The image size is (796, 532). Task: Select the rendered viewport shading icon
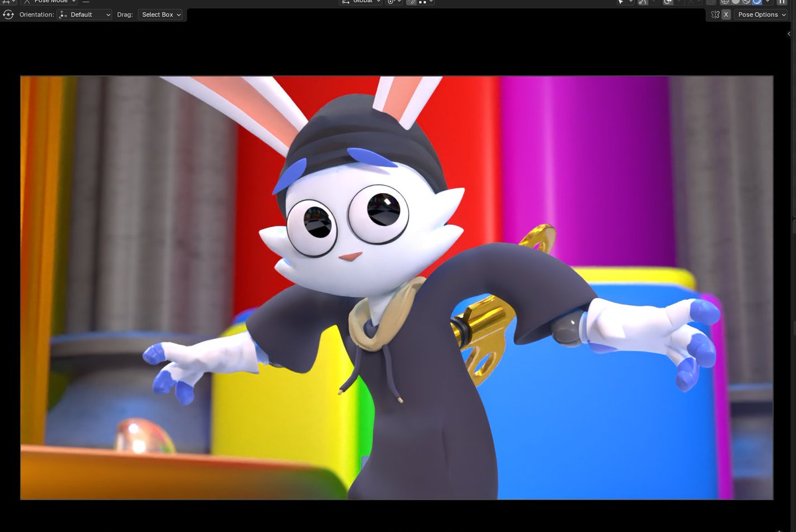pos(757,2)
